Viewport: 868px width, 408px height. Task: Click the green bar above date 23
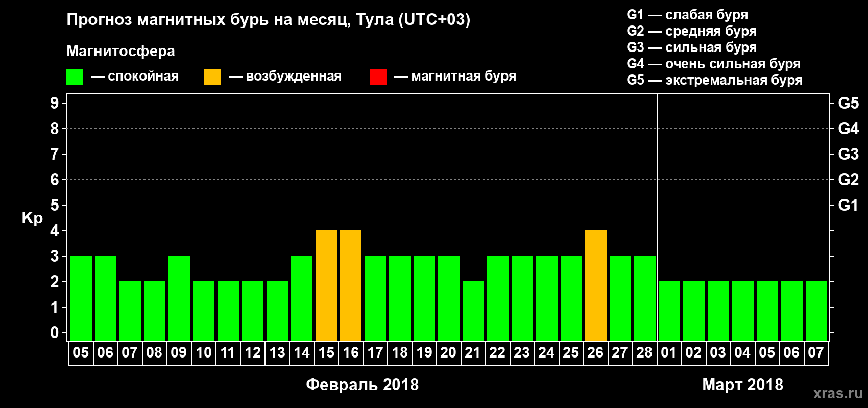tap(522, 298)
